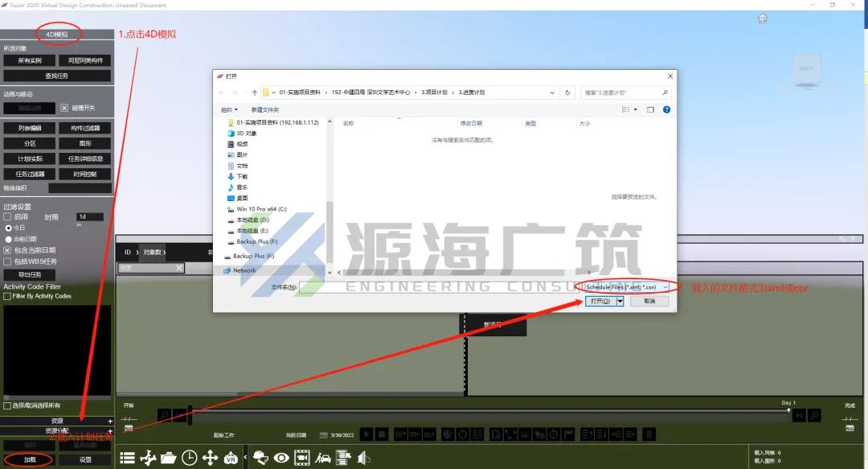Open the help icon in Open dialog
Image resolution: width=868 pixels, height=469 pixels.
tap(666, 109)
